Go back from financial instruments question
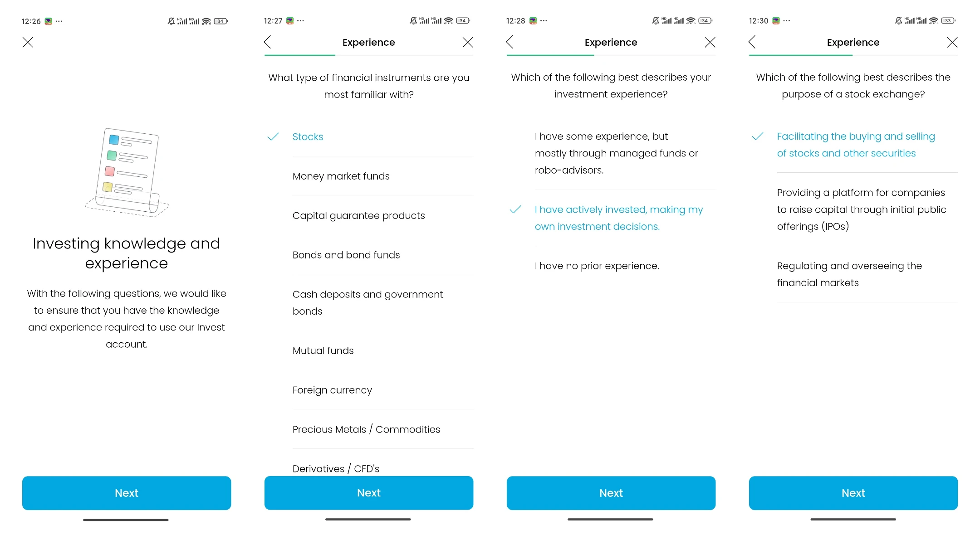 [268, 42]
